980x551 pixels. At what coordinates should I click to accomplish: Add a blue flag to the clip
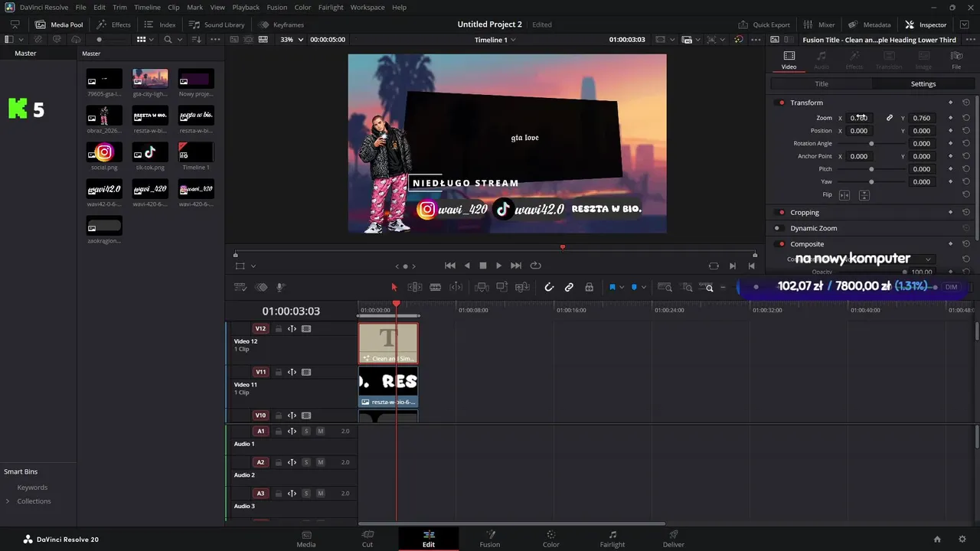pyautogui.click(x=612, y=287)
